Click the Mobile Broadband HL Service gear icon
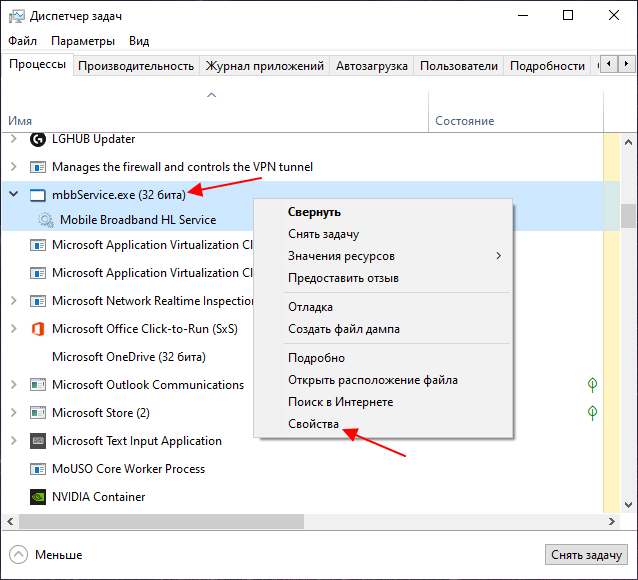The width and height of the screenshot is (638, 580). pyautogui.click(x=46, y=220)
